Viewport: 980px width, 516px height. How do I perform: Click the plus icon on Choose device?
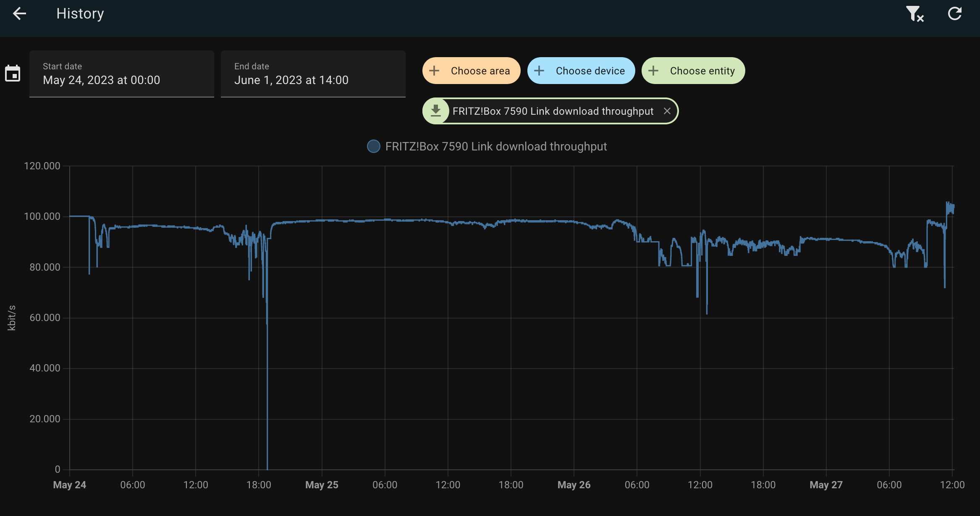tap(539, 70)
